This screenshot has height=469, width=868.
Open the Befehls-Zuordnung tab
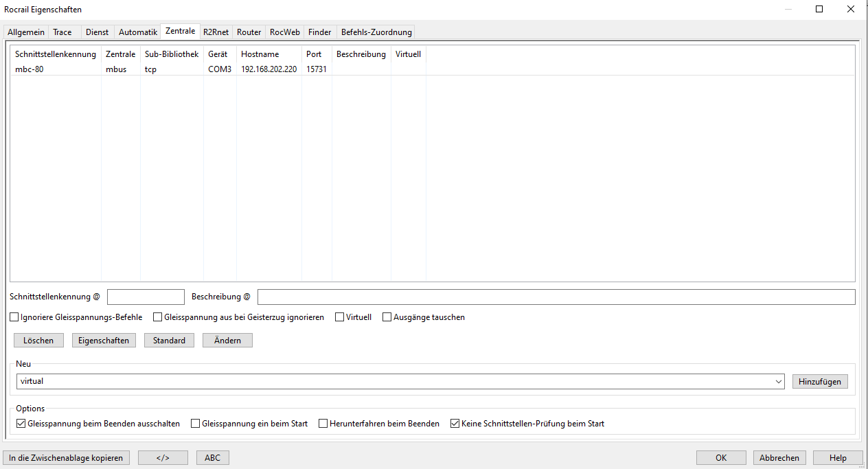(x=376, y=32)
